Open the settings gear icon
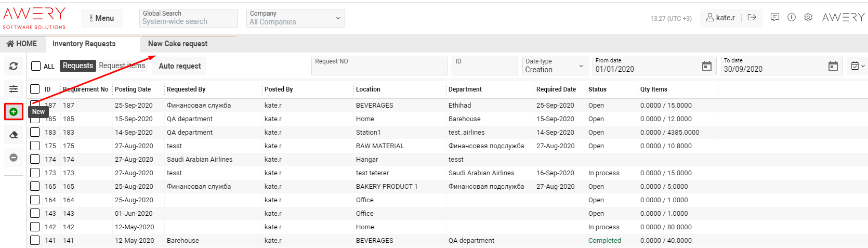 coord(808,17)
